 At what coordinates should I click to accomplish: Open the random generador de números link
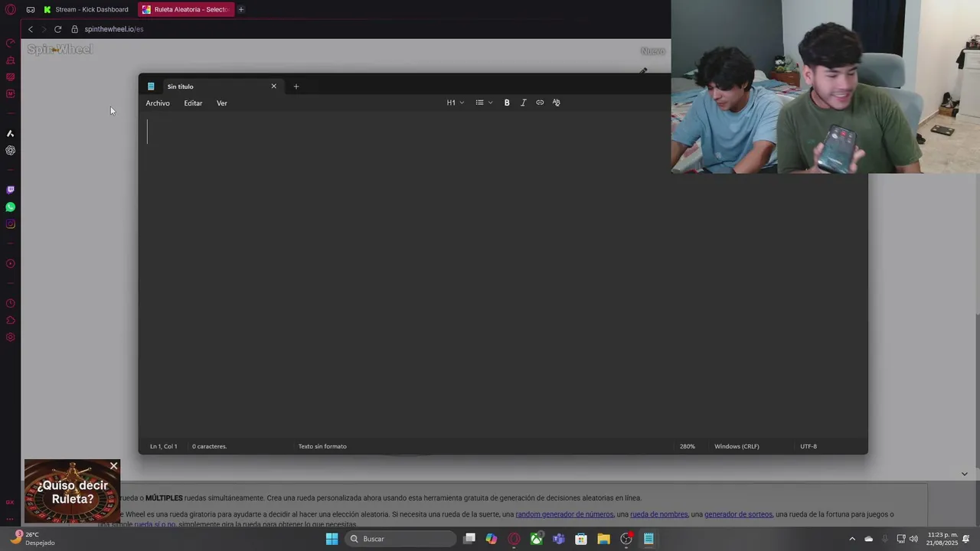coord(564,514)
